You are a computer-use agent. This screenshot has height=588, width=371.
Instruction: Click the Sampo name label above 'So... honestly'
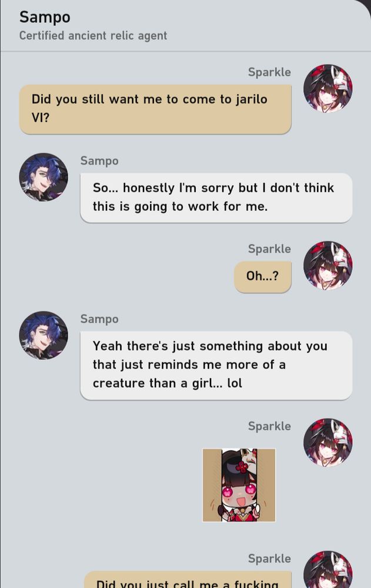[x=99, y=161]
